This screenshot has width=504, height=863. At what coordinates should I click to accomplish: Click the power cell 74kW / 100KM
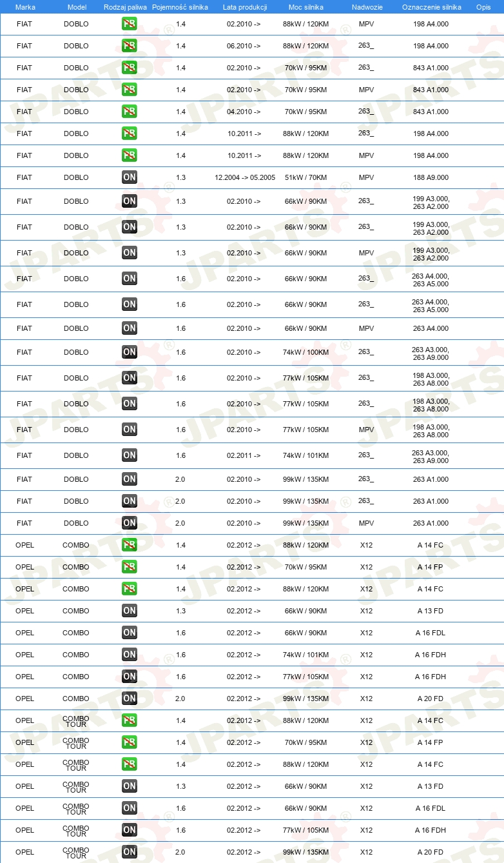306,352
